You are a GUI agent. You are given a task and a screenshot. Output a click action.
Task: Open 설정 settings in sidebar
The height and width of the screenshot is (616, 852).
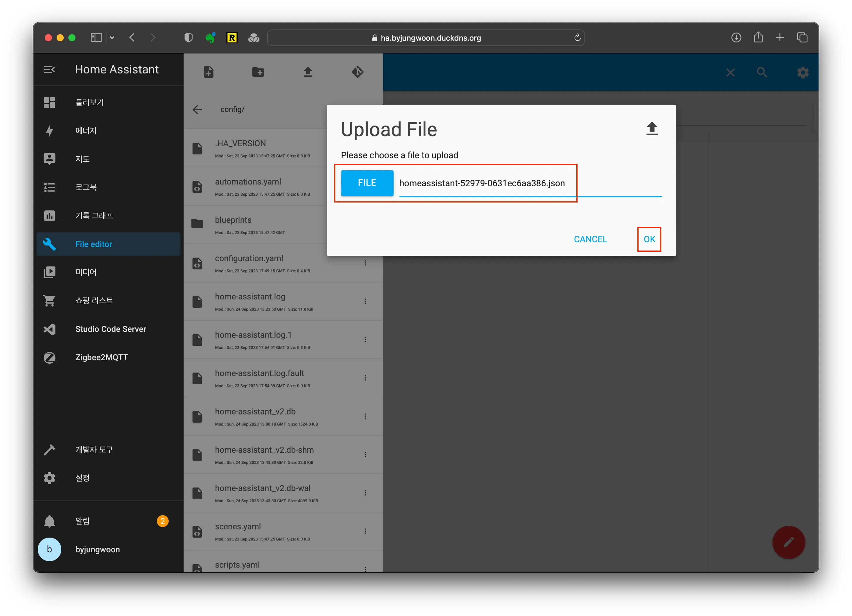(108, 478)
